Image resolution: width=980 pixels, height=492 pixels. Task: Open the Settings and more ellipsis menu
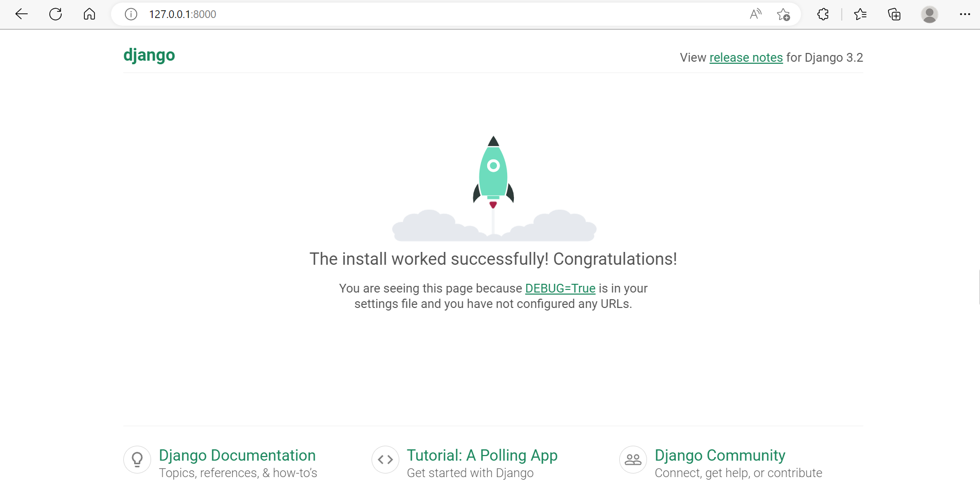click(x=965, y=14)
